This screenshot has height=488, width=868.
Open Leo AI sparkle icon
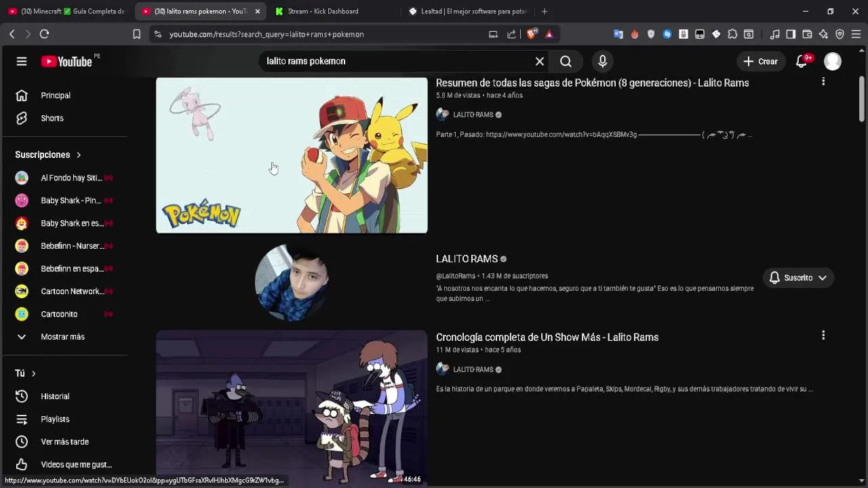[823, 34]
